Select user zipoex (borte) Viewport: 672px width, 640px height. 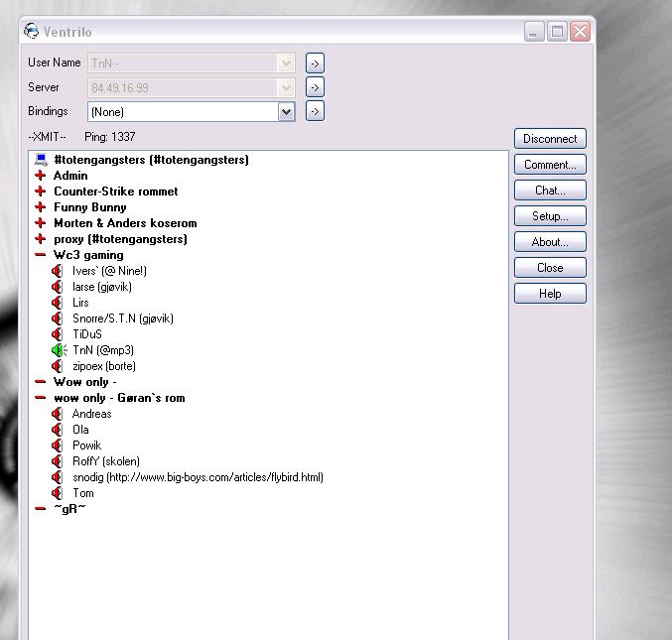coord(104,366)
